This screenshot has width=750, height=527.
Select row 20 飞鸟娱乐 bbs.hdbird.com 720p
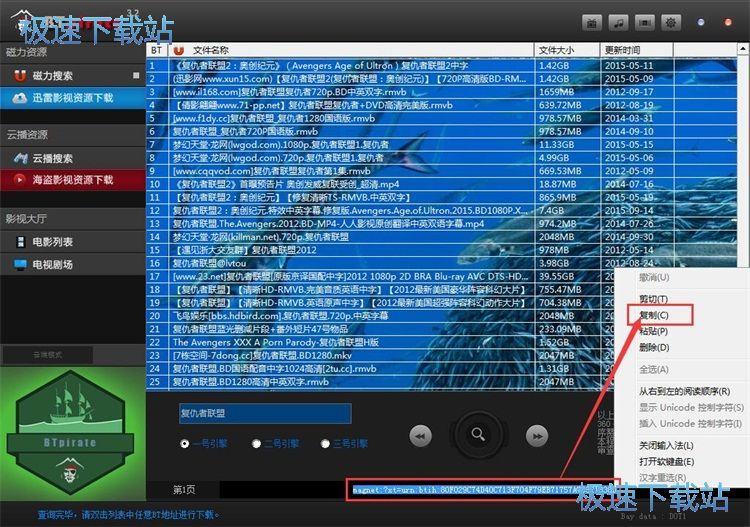[x=380, y=316]
